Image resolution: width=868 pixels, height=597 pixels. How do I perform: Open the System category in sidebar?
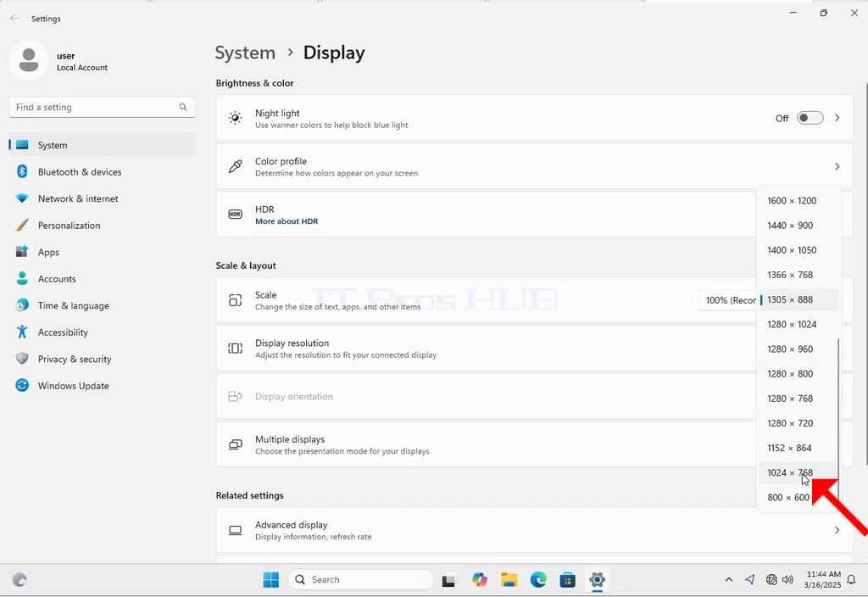tap(103, 145)
